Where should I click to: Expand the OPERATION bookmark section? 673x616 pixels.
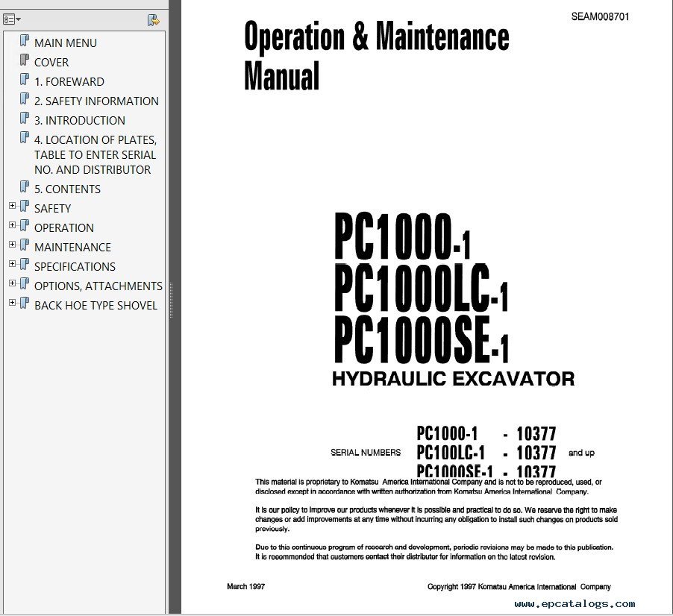12,224
